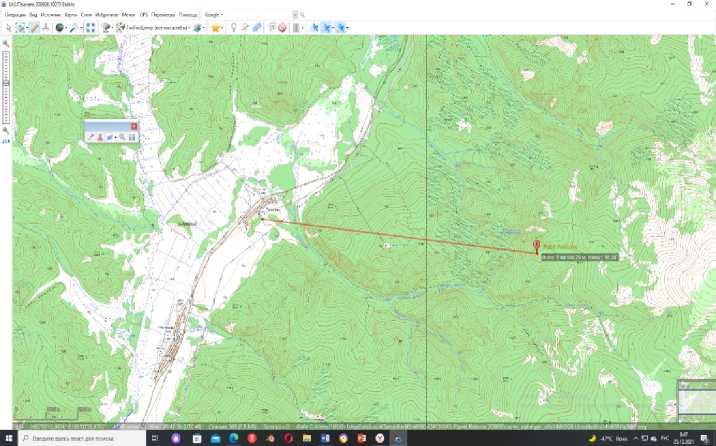
Task: Click the gray panel icon before GPS tools
Action: click(296, 28)
